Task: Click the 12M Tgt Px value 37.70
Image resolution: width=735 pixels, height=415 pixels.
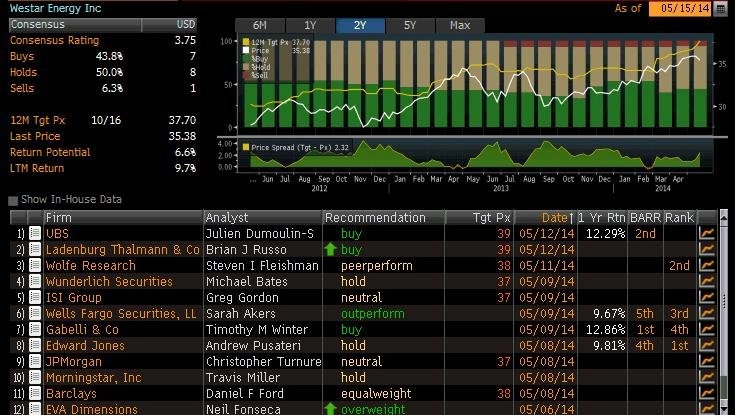Action: tap(182, 120)
